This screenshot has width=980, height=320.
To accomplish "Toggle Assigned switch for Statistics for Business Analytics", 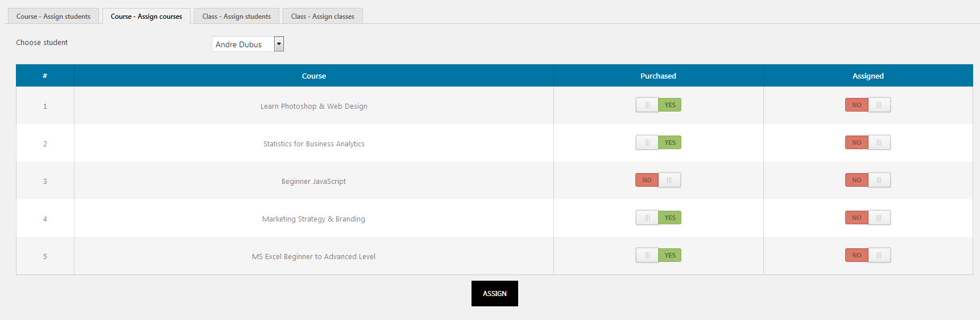I will click(x=867, y=143).
